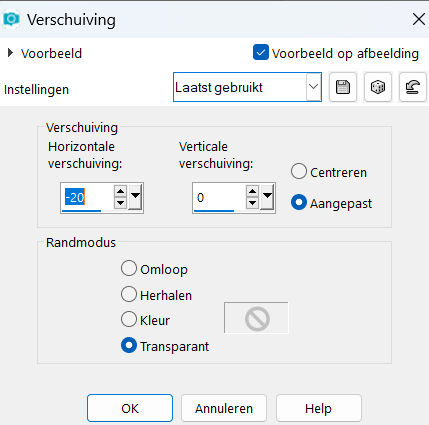Viewport: 429px width, 425px height.
Task: Click the save preset floppy disk icon
Action: (x=343, y=87)
